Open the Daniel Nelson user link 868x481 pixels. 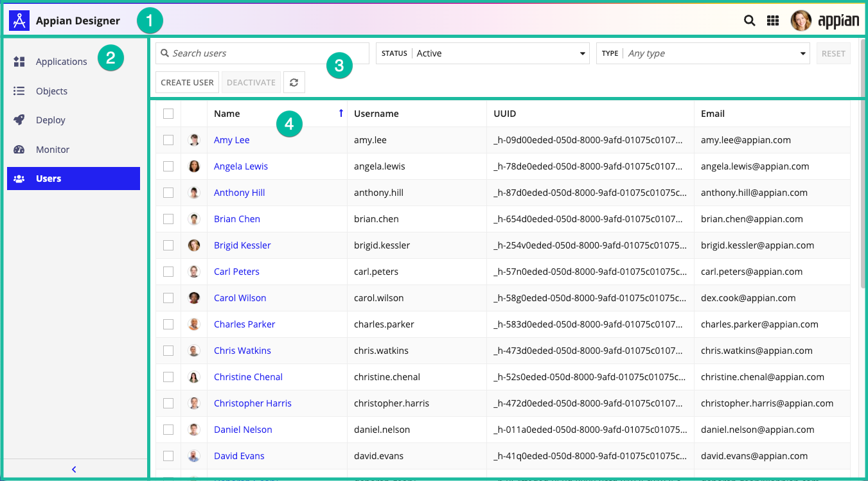click(x=243, y=430)
